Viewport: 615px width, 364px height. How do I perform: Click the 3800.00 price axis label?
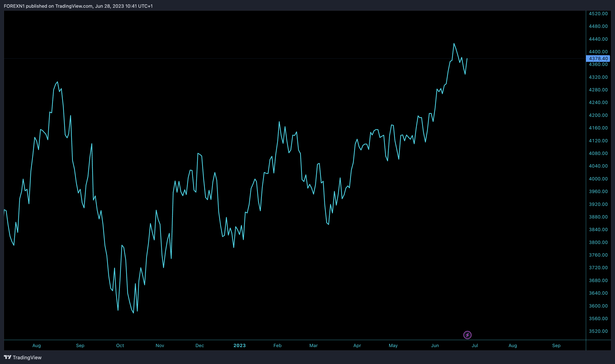coord(598,242)
